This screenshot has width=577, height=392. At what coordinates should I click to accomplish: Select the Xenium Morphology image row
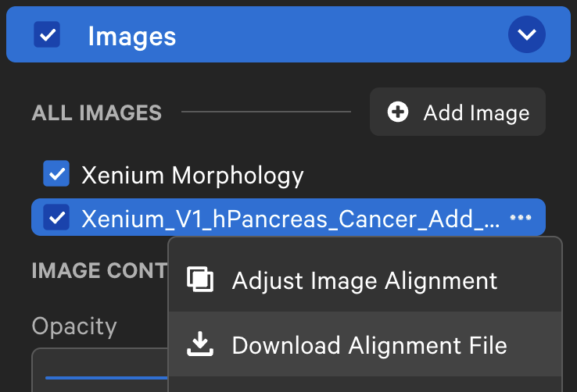[x=288, y=174]
